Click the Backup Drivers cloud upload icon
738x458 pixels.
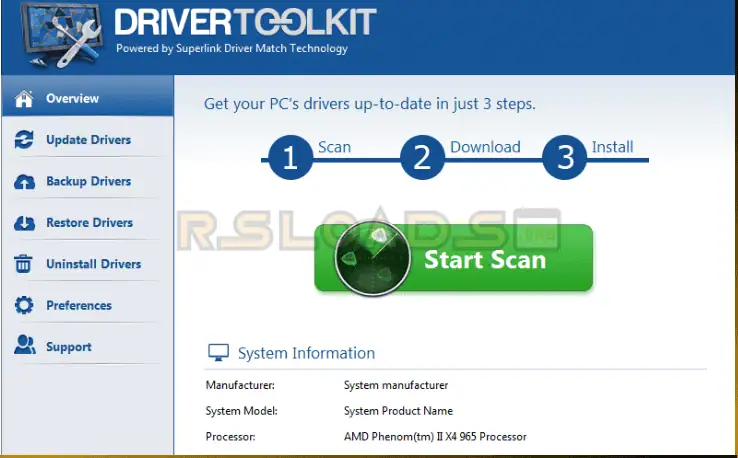point(24,181)
